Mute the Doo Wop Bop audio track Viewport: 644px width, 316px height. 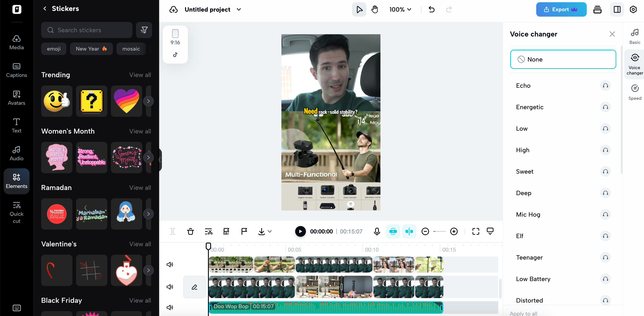coord(170,307)
